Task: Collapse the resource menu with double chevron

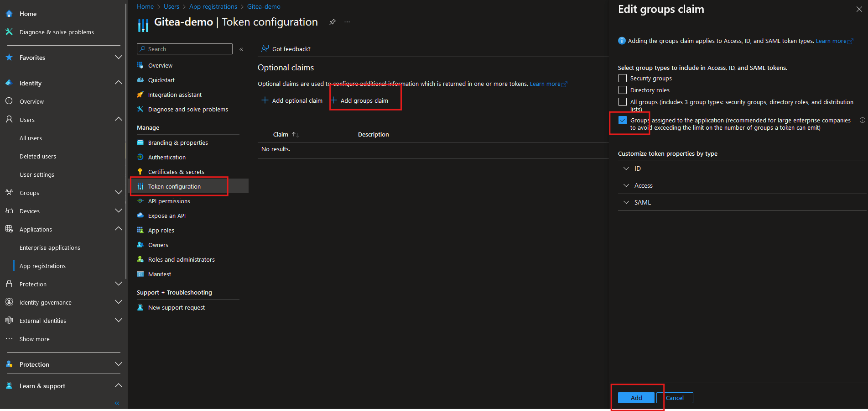Action: pyautogui.click(x=241, y=49)
